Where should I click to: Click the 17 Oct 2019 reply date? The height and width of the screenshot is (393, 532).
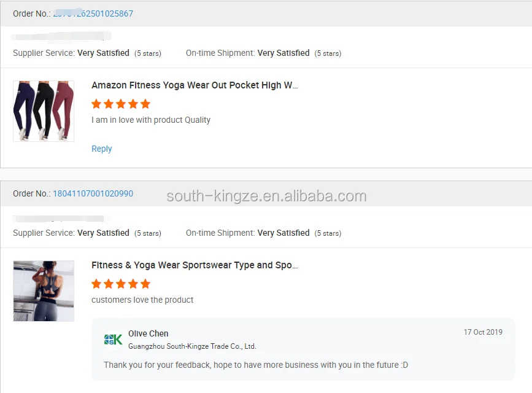click(483, 332)
